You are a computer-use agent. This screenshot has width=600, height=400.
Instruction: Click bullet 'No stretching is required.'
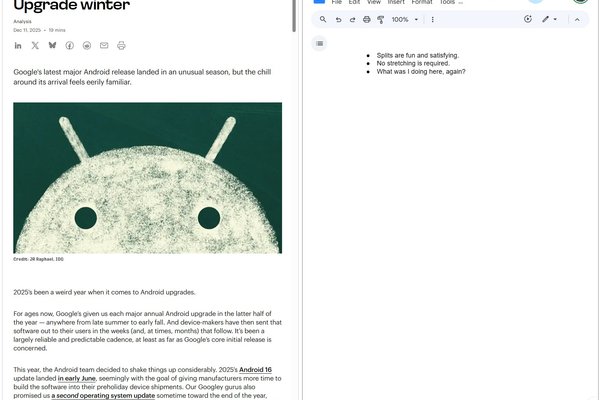[413, 63]
